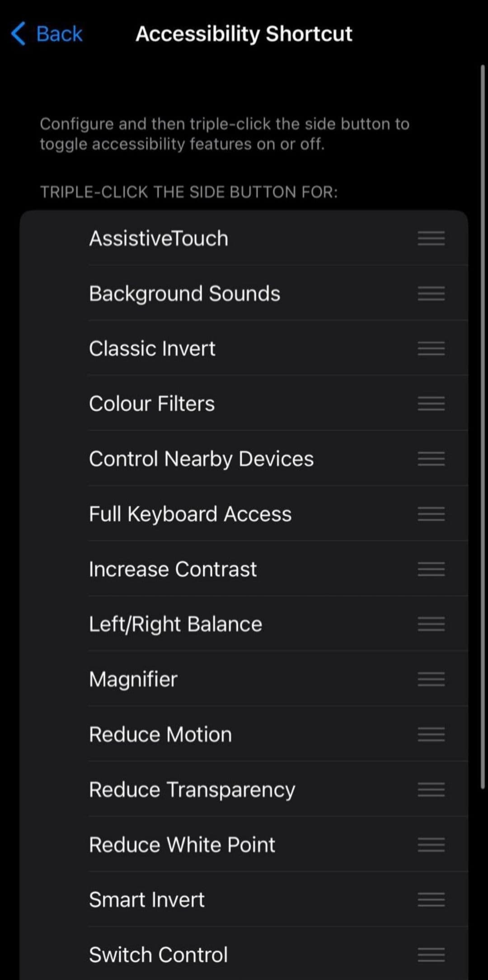Image resolution: width=488 pixels, height=980 pixels.
Task: Tap the Reduce Transparency label
Action: pyautogui.click(x=192, y=790)
